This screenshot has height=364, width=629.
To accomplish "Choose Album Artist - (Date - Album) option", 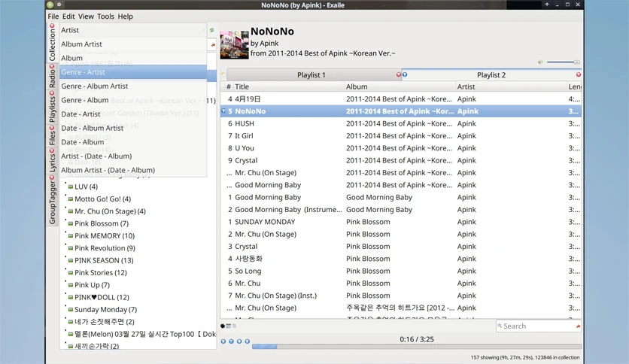I will point(132,171).
